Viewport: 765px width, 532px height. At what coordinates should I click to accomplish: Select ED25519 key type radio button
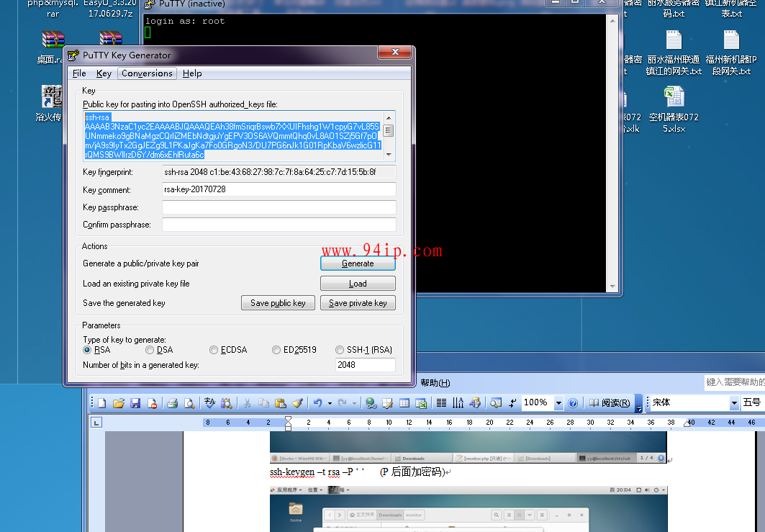coord(276,350)
